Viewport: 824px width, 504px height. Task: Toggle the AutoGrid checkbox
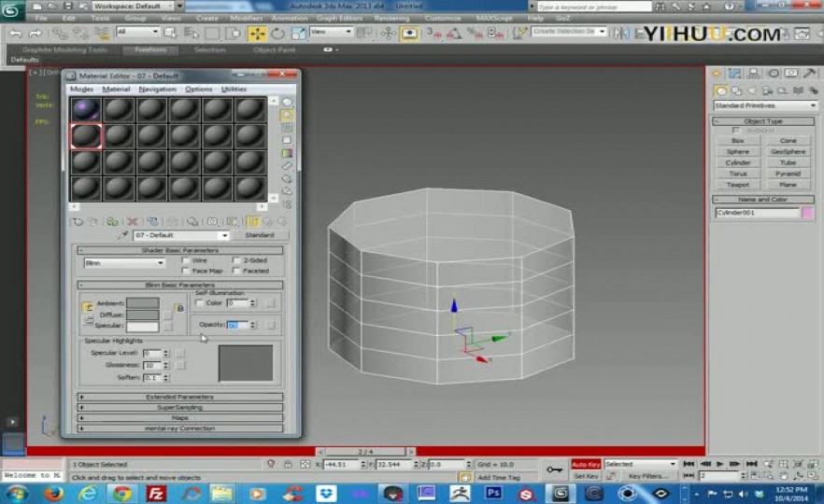click(x=736, y=131)
